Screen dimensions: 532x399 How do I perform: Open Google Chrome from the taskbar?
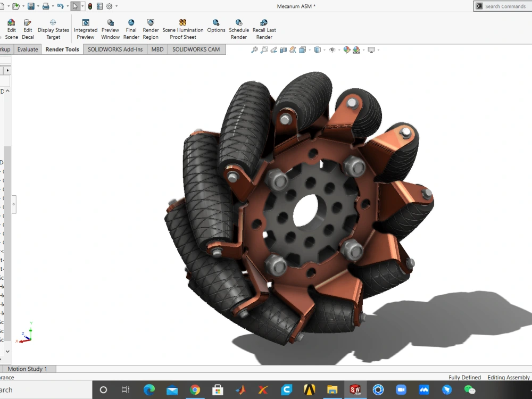(195, 390)
